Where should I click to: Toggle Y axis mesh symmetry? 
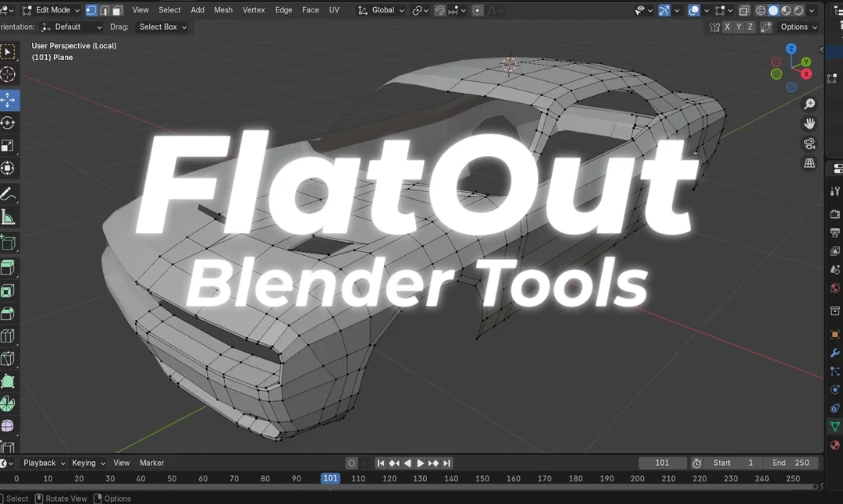[738, 27]
